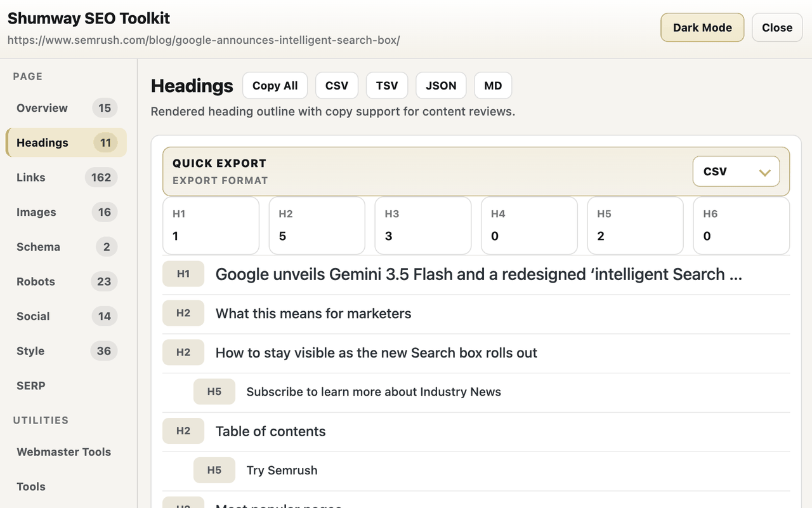Export headings as MD markdown
Image resolution: width=812 pixels, height=508 pixels.
(x=493, y=86)
